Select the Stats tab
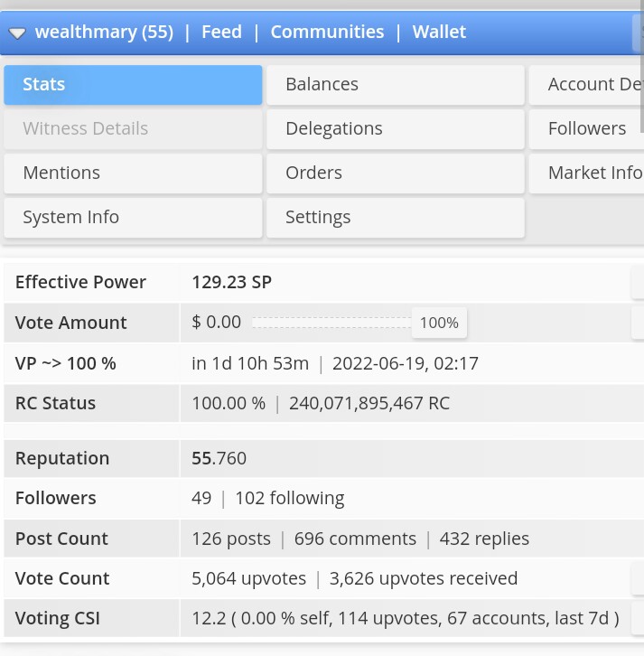 click(133, 85)
